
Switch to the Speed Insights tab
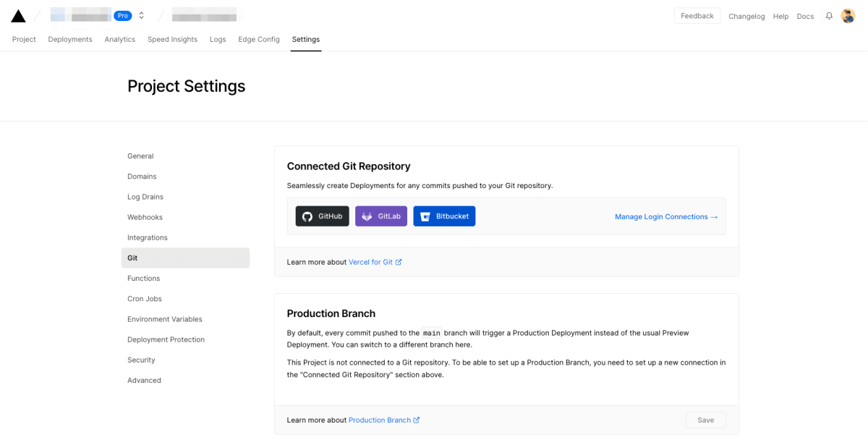tap(172, 39)
